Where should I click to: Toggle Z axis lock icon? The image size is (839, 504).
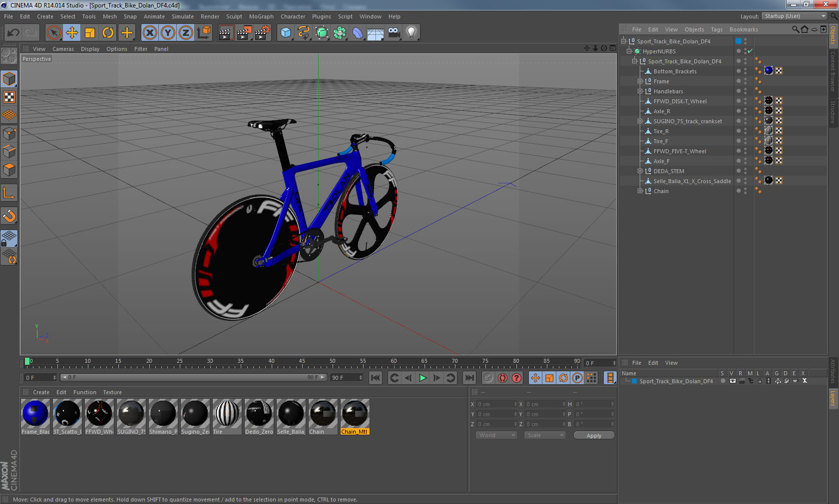pyautogui.click(x=186, y=33)
